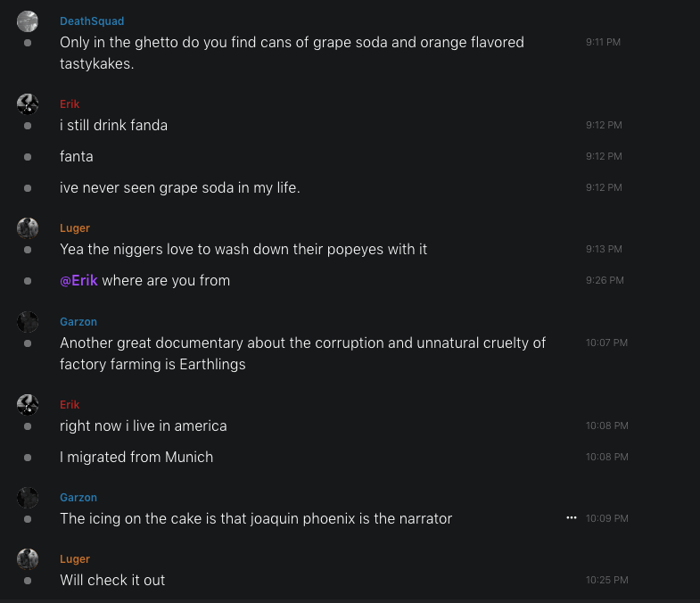Open the Erik username above 'i still drink fanda'

(x=70, y=104)
